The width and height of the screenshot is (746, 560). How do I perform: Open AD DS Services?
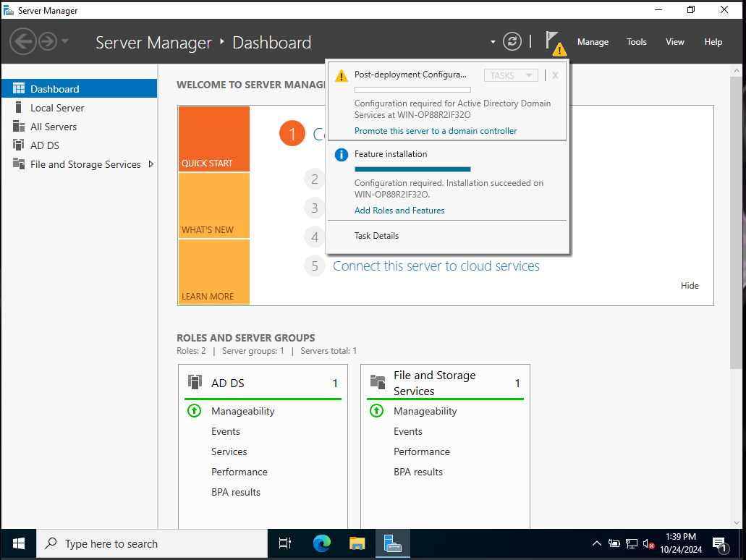[229, 451]
